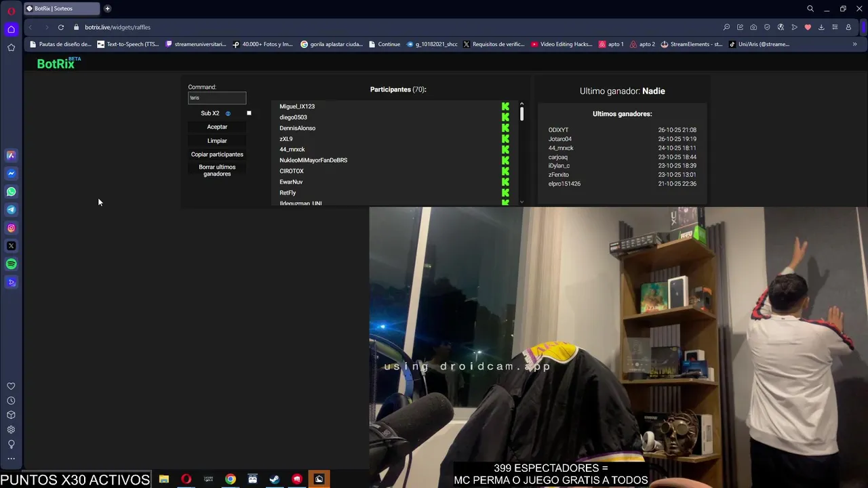
Task: Open Instagram in Opera sidebar
Action: [11, 228]
